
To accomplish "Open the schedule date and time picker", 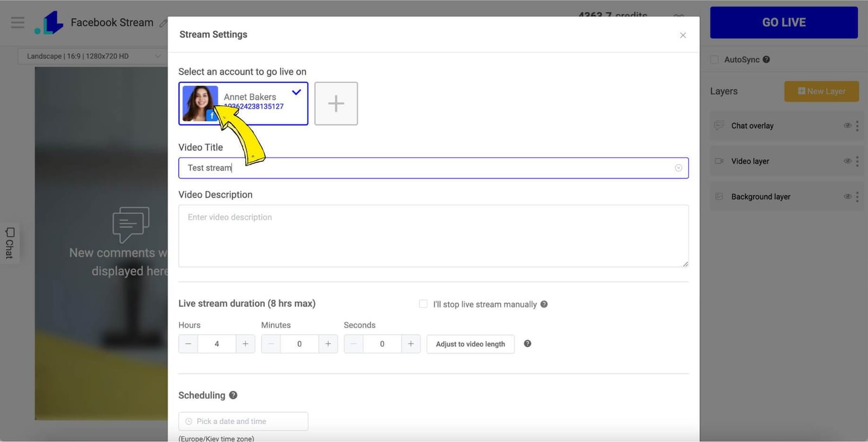I will coord(243,421).
